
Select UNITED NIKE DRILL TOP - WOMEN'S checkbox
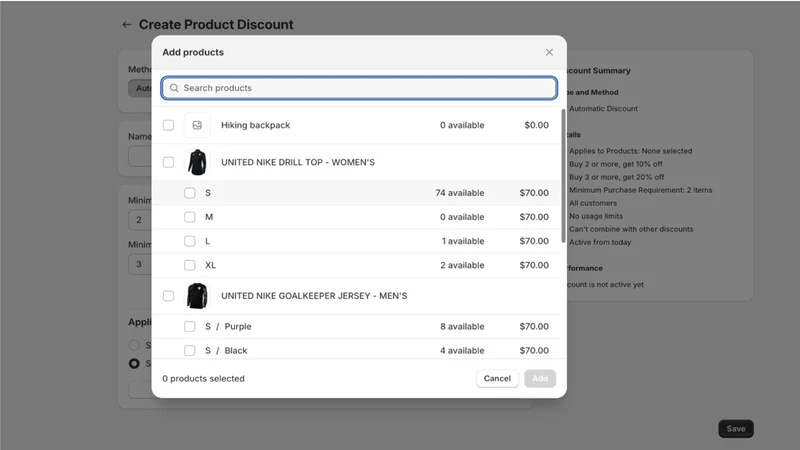(168, 162)
